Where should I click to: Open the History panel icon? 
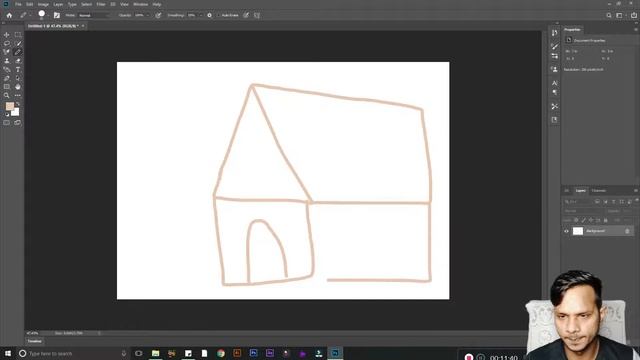coord(554,33)
